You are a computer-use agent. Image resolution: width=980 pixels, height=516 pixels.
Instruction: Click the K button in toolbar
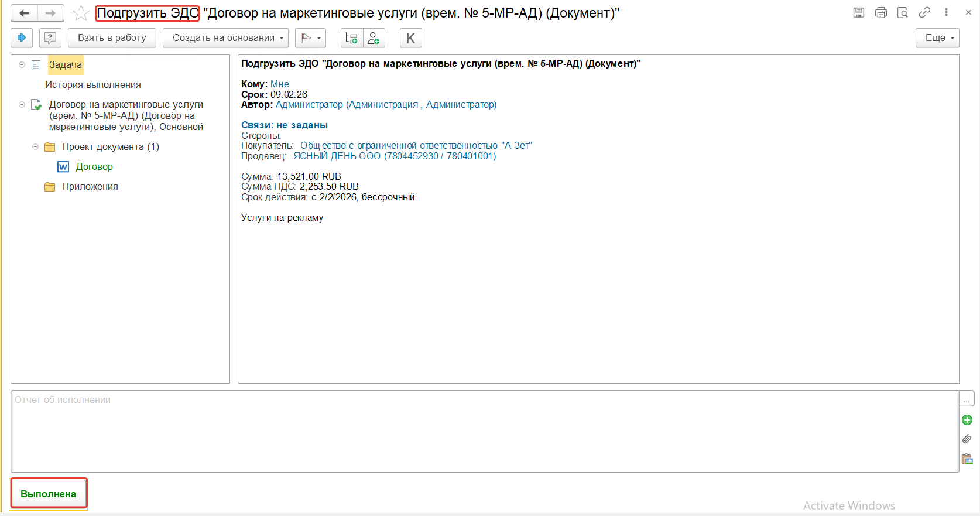(410, 38)
